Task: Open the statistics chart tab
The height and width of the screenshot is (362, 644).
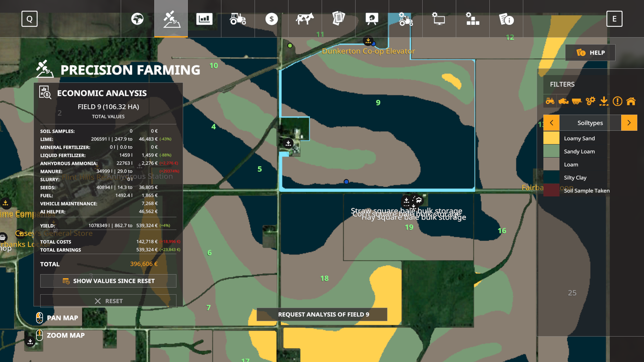Action: tap(205, 19)
